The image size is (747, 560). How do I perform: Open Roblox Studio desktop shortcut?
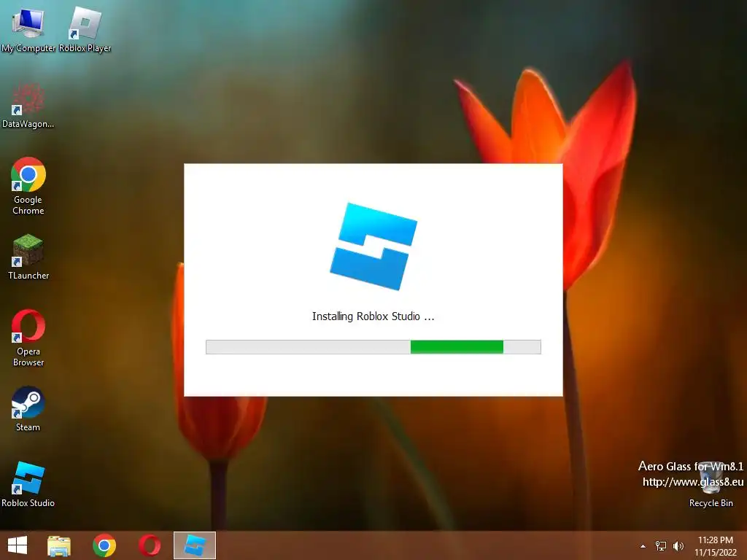click(28, 484)
